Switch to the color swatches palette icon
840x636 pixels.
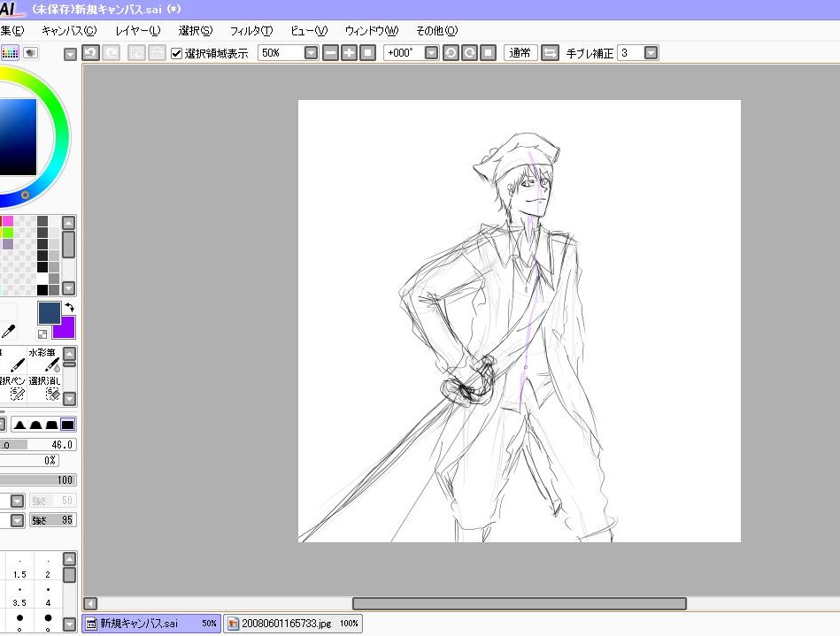click(10, 53)
